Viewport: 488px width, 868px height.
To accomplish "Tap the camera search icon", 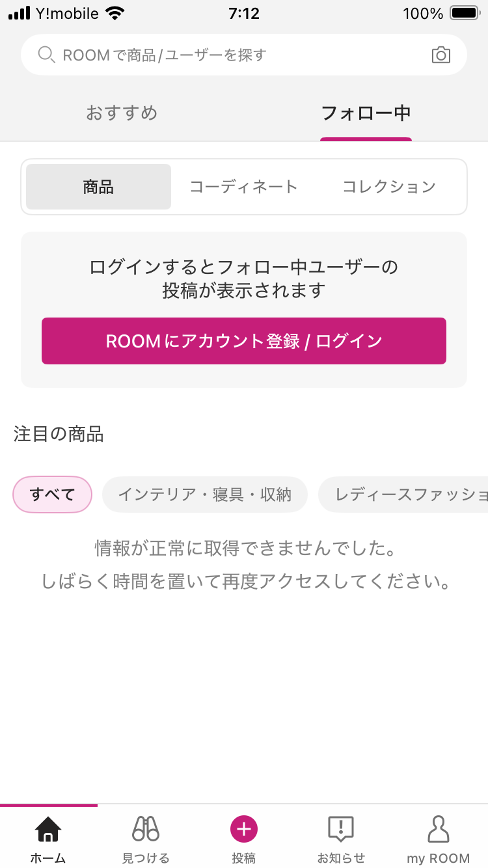I will point(441,55).
